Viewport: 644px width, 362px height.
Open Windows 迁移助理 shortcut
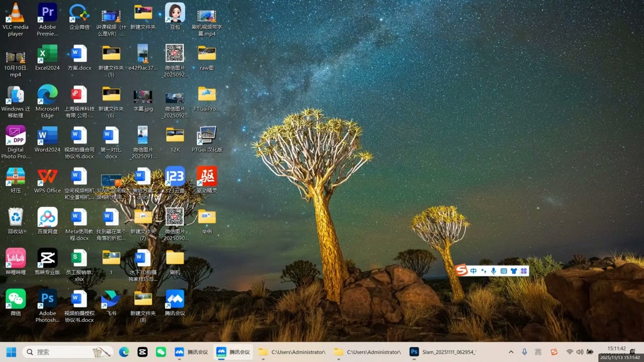(x=16, y=102)
